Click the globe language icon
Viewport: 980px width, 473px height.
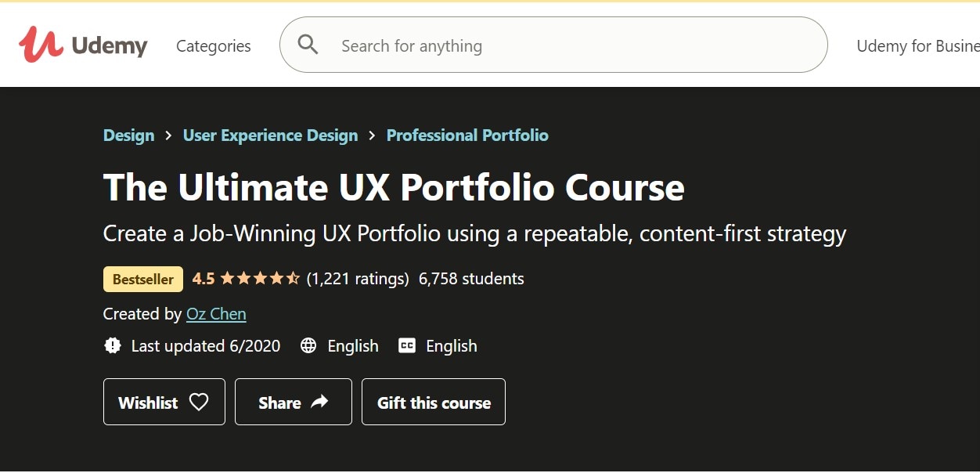308,346
